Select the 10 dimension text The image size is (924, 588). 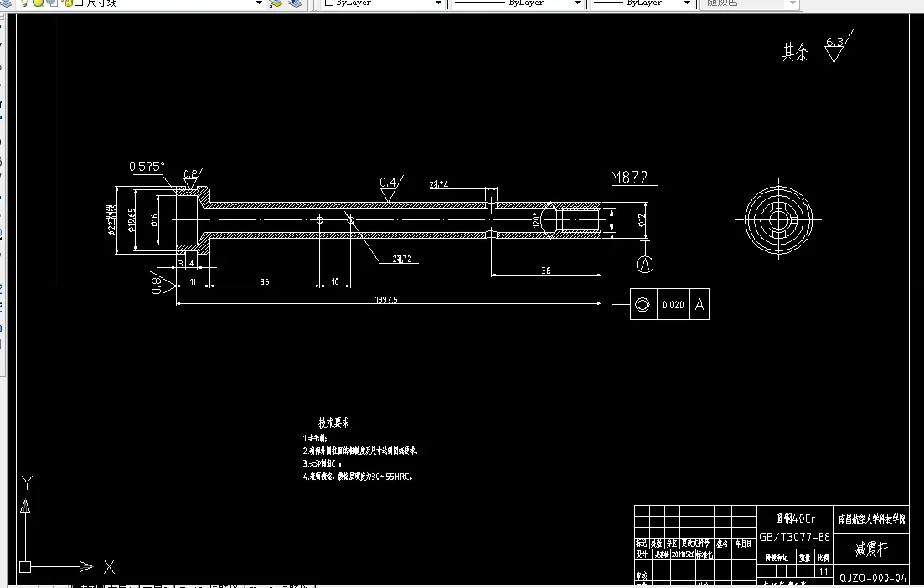[x=335, y=281]
